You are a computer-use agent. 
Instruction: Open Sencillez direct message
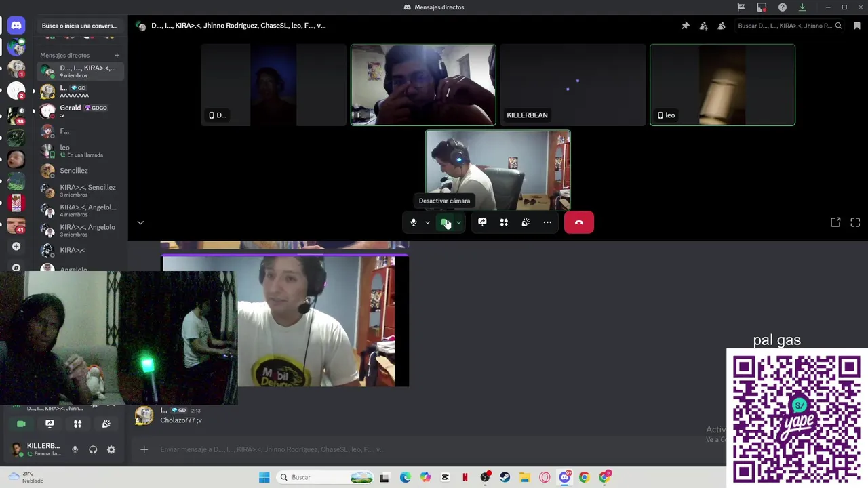[81, 171]
